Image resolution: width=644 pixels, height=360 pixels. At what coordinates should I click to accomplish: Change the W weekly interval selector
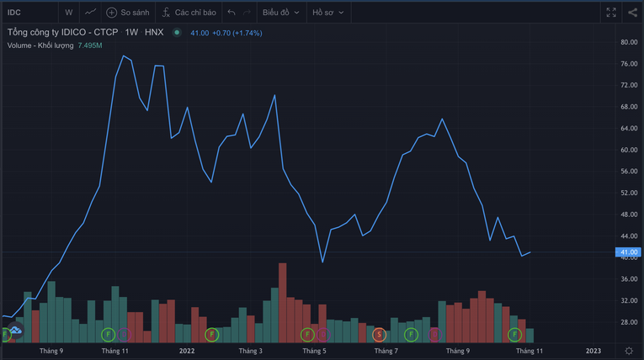68,13
